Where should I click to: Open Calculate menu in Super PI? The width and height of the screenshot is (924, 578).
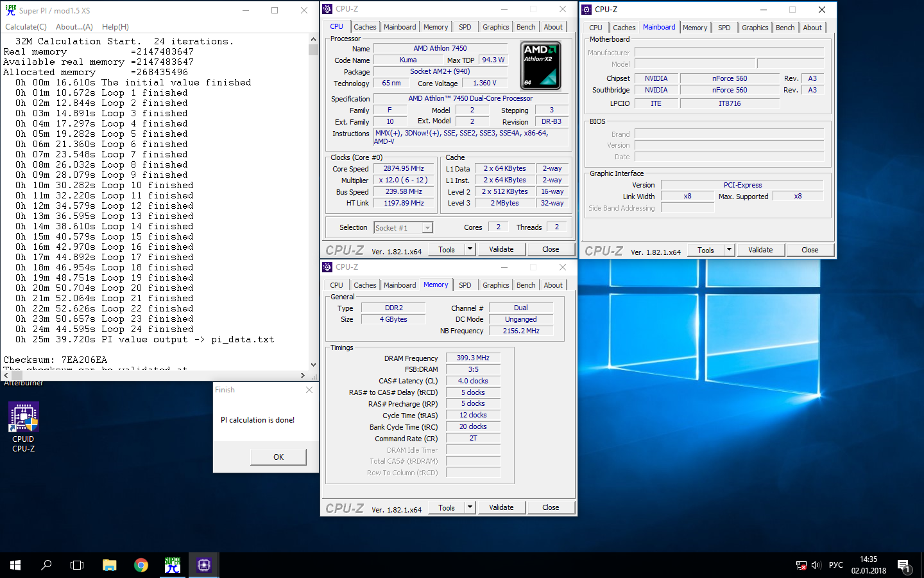click(x=26, y=27)
